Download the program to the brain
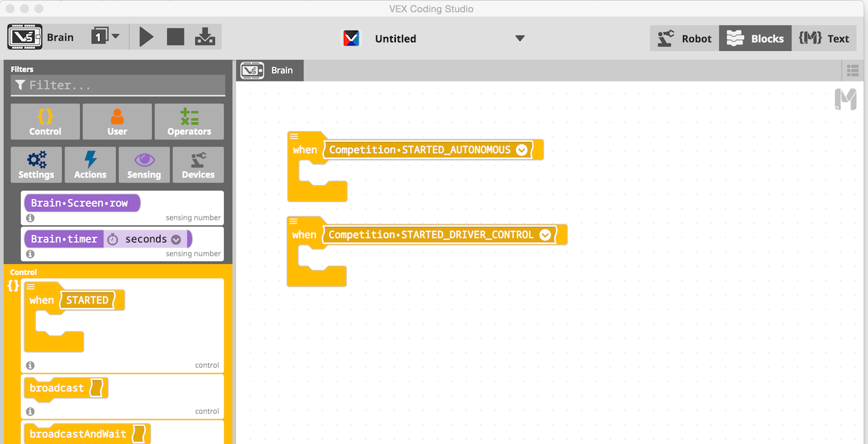The height and width of the screenshot is (444, 868). pyautogui.click(x=205, y=37)
